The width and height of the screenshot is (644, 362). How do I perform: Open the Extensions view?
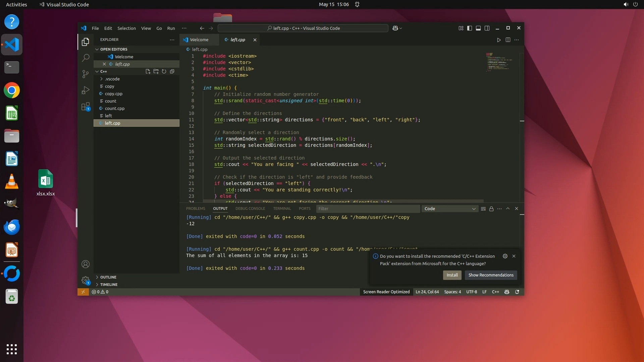tap(86, 107)
